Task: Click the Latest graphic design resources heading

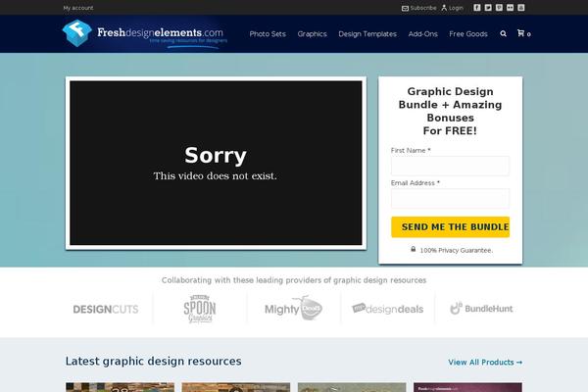Action: pos(154,362)
